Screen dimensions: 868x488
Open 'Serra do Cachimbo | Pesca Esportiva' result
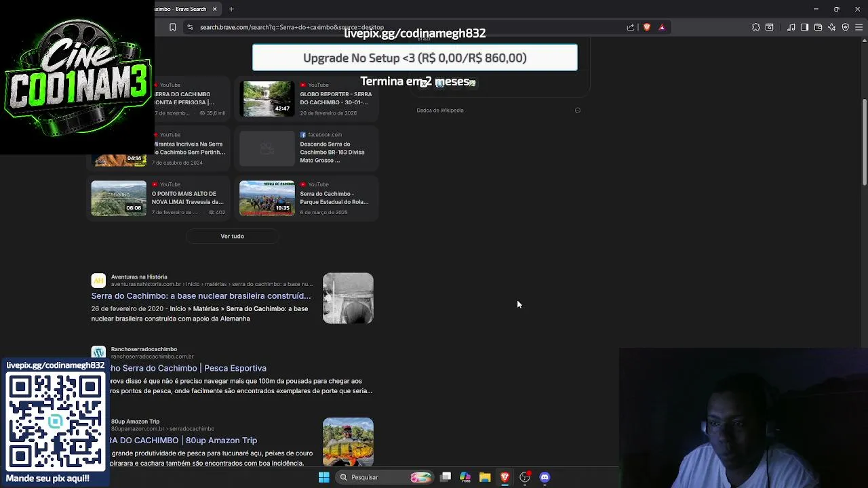tap(189, 368)
